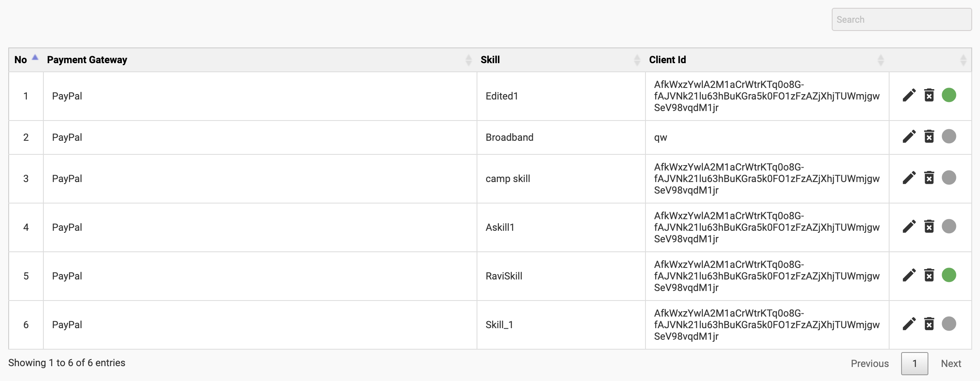Click the Search input field
The height and width of the screenshot is (381, 980).
coord(902,19)
